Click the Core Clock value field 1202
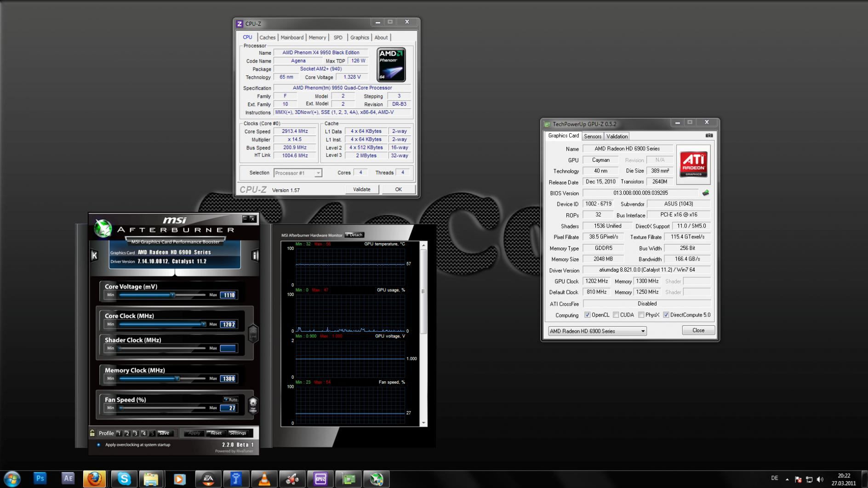 [228, 324]
